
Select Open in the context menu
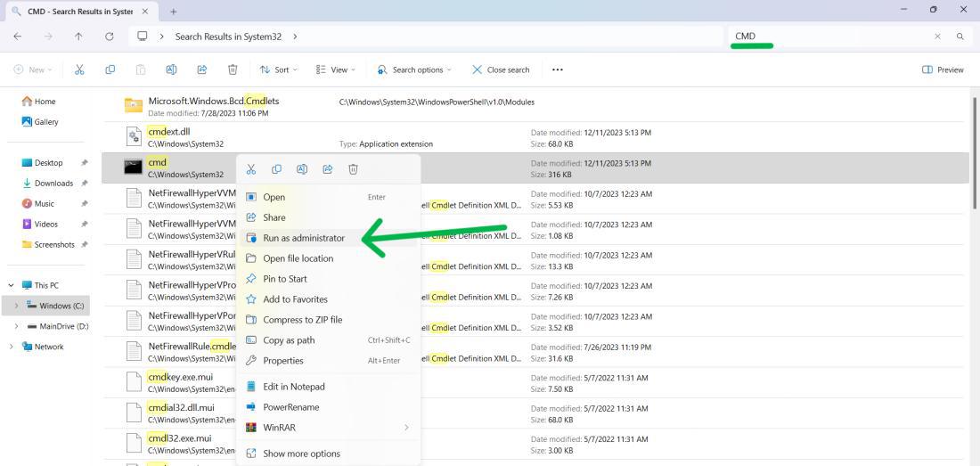pyautogui.click(x=328, y=197)
